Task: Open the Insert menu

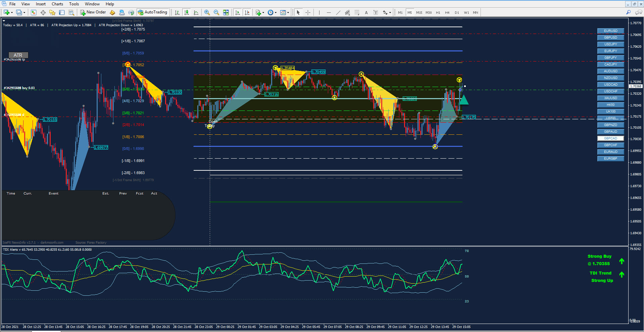Action: coord(41,4)
